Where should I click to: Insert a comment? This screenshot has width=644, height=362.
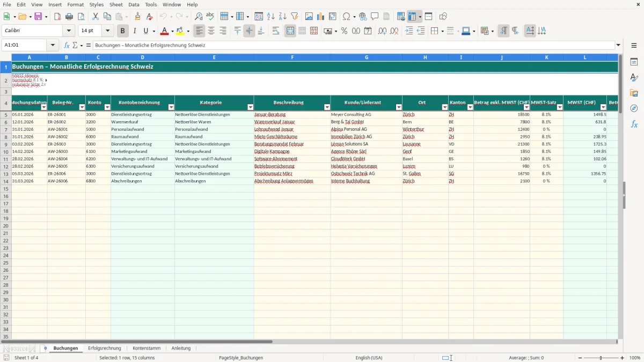[375, 17]
